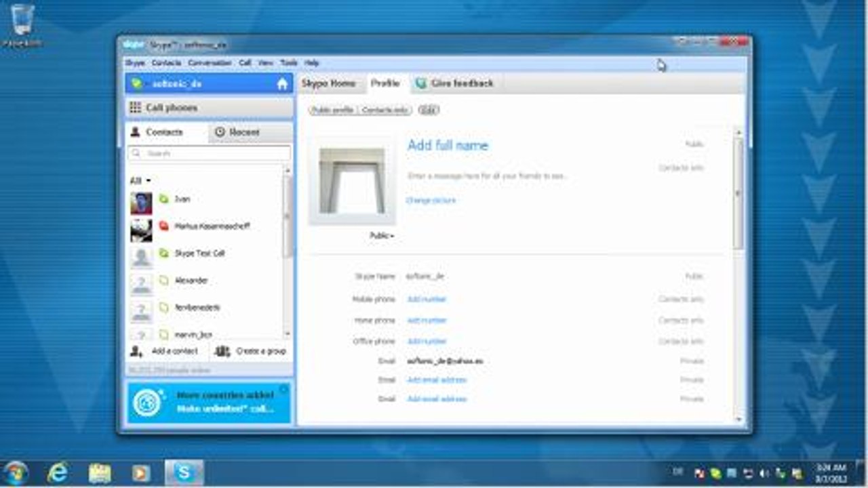Click the globe icon in the promo banner
Viewport: 868px width, 488px height.
[148, 402]
